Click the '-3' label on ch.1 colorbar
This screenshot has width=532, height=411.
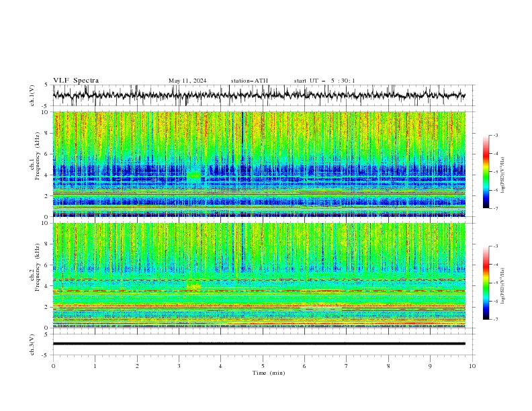495,135
